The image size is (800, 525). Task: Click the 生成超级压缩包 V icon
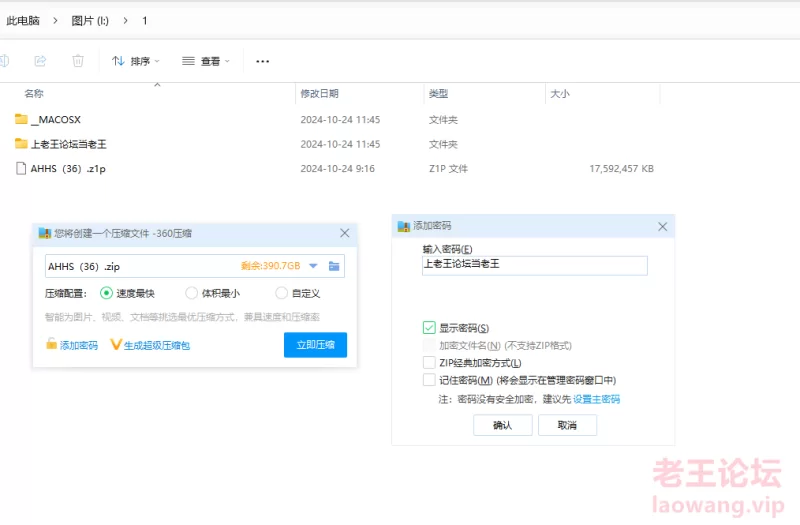click(x=115, y=345)
